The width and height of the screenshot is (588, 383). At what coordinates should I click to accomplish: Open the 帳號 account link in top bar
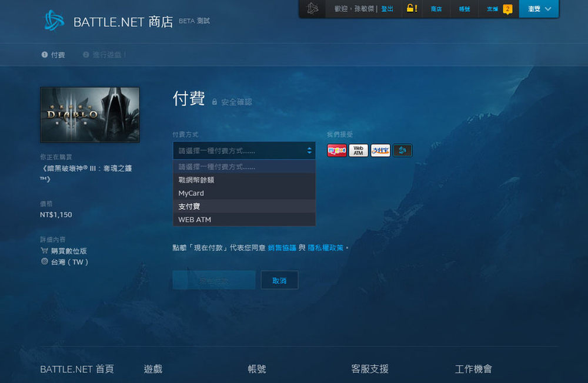[465, 9]
